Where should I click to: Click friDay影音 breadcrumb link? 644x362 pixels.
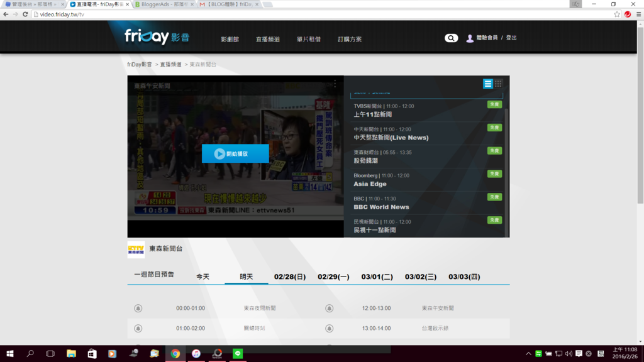pyautogui.click(x=139, y=65)
